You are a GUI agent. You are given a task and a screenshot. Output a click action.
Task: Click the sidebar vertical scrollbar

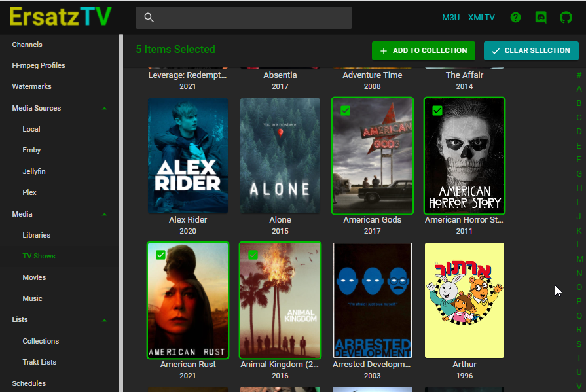pyautogui.click(x=121, y=213)
